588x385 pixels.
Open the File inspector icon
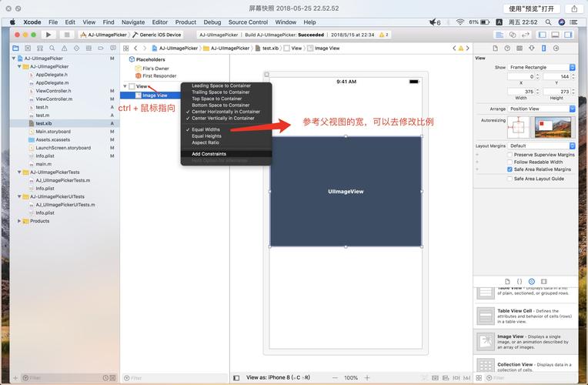[x=495, y=48]
